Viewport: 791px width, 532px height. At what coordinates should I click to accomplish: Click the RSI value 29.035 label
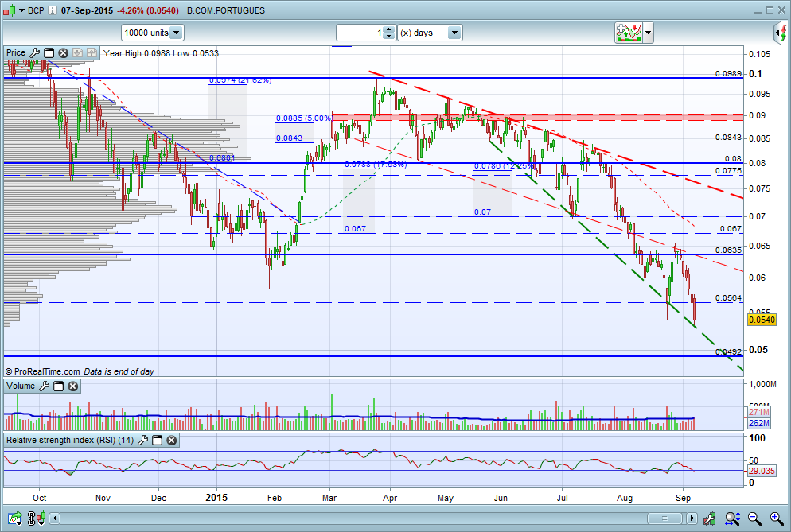pos(762,471)
